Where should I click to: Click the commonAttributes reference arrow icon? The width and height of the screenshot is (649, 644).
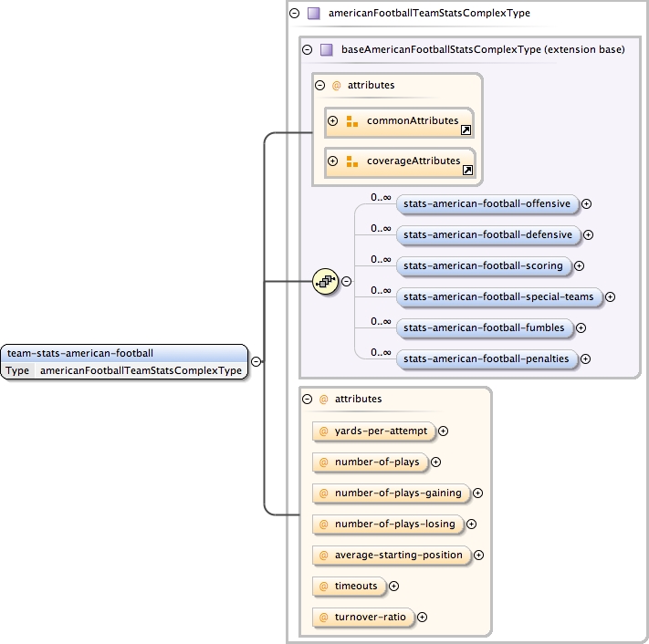[466, 130]
